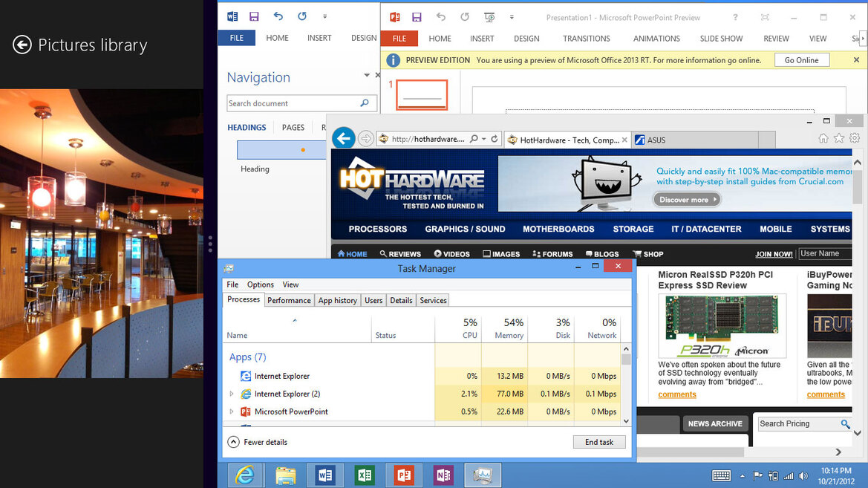Screen dimensions: 868x488
Task: Open Task Manager View menu
Action: point(290,284)
